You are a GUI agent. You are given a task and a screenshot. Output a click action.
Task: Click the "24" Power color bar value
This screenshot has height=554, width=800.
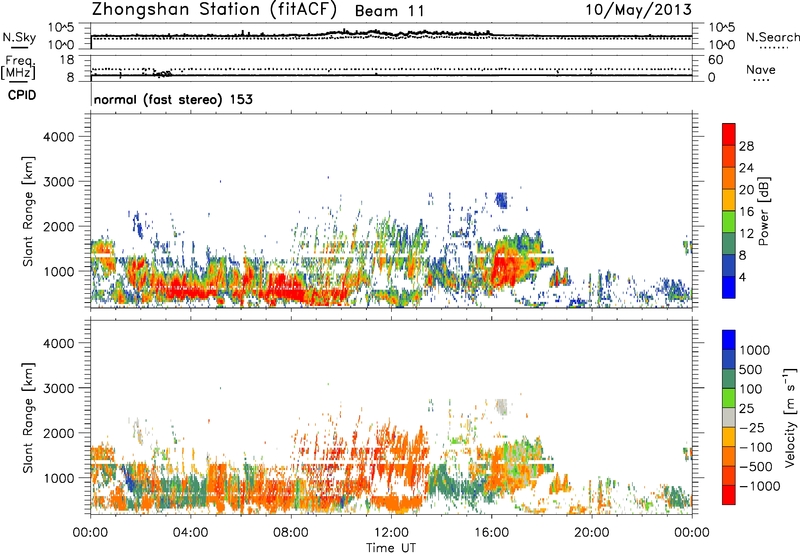pyautogui.click(x=746, y=168)
